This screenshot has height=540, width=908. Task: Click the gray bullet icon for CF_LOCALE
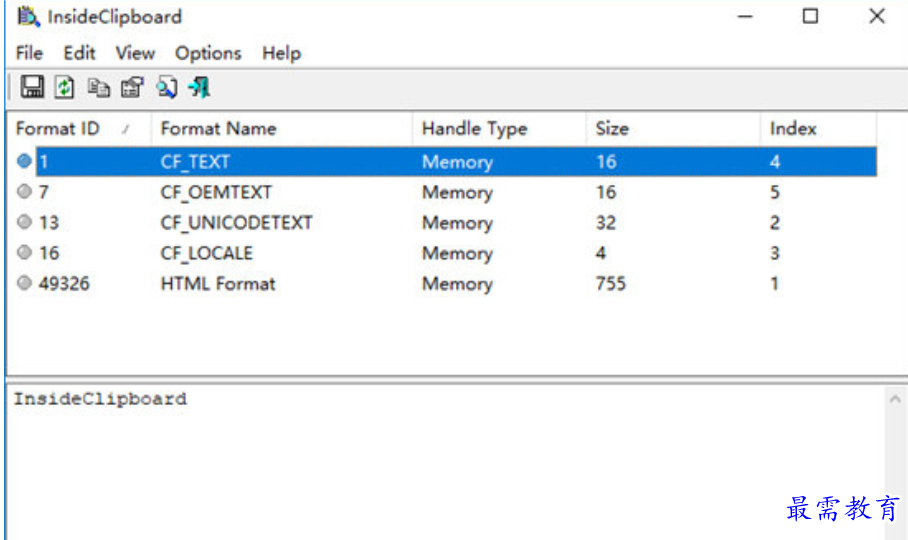point(24,252)
